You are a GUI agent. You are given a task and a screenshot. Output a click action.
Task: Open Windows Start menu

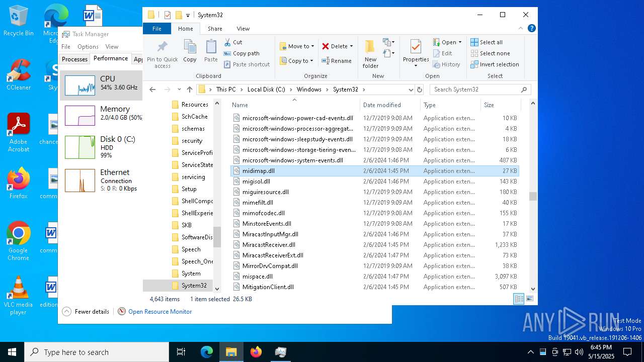pyautogui.click(x=12, y=352)
